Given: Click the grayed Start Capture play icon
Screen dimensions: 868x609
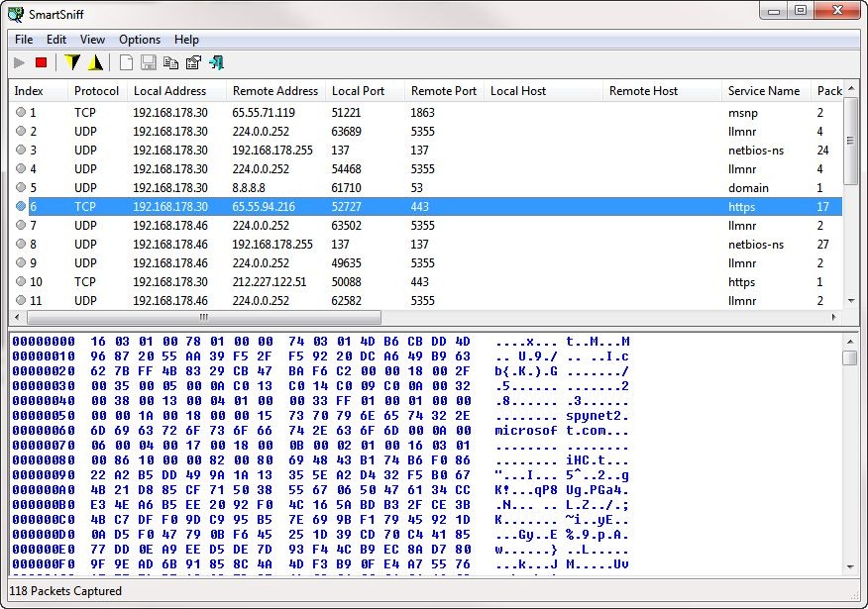Looking at the screenshot, I should tap(20, 63).
